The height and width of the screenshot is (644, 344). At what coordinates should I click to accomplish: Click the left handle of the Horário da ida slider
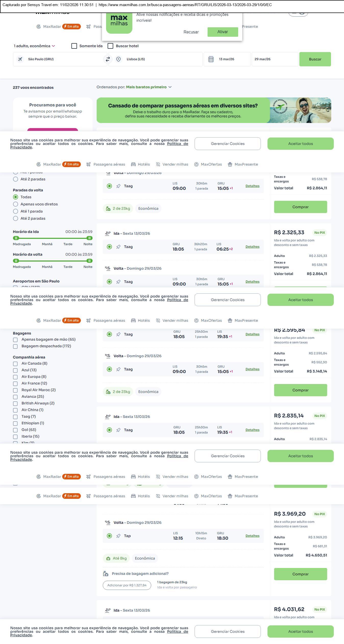pos(16,238)
